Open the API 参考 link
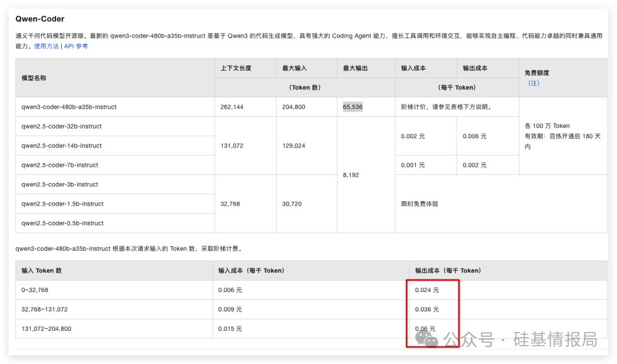The image size is (617, 364). pos(76,46)
